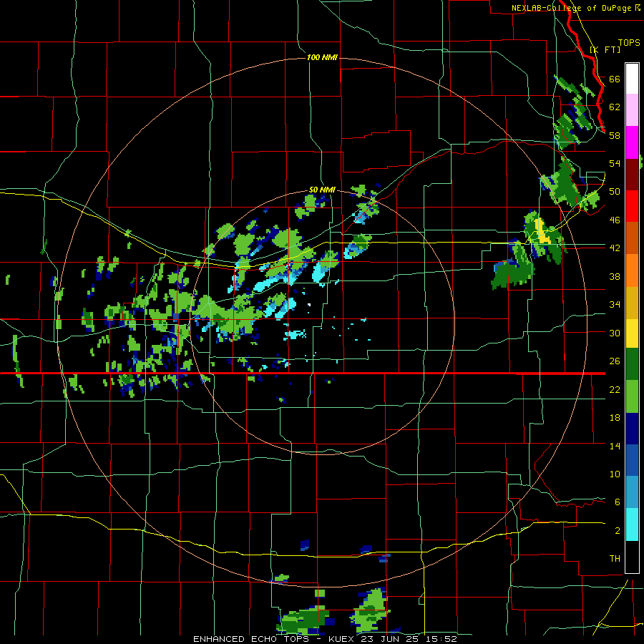Click the "2" legend value
Viewport: 644px width, 644px height.
pyautogui.click(x=617, y=531)
